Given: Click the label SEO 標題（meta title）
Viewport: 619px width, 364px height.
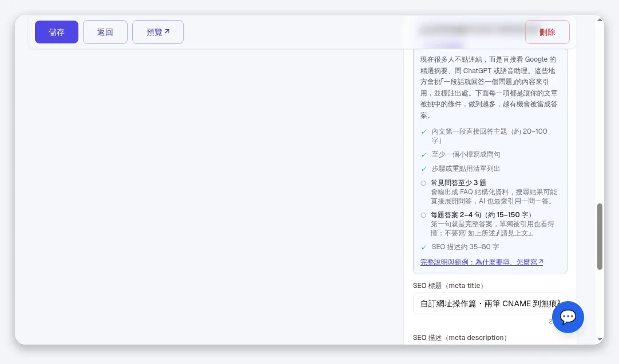Looking at the screenshot, I should click(449, 286).
